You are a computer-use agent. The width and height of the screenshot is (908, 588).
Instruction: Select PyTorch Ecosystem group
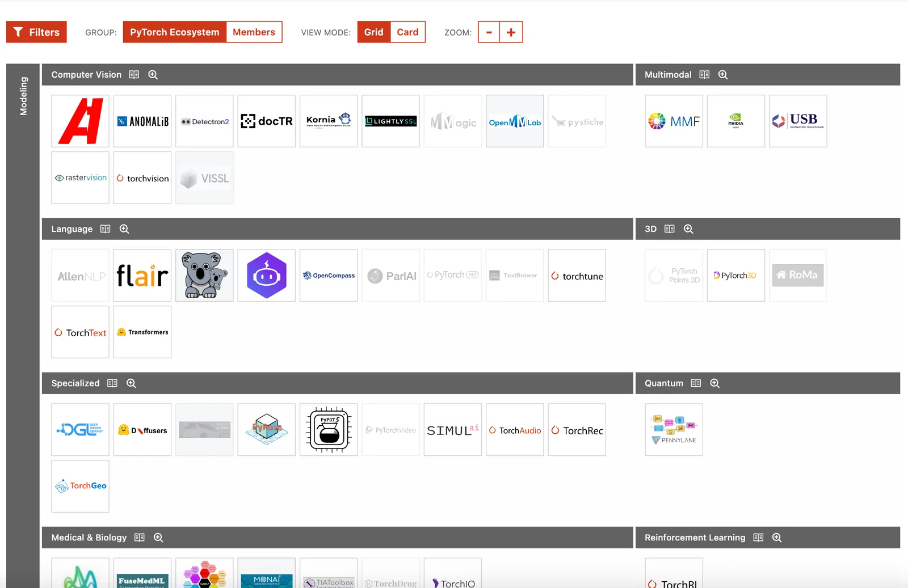tap(174, 32)
